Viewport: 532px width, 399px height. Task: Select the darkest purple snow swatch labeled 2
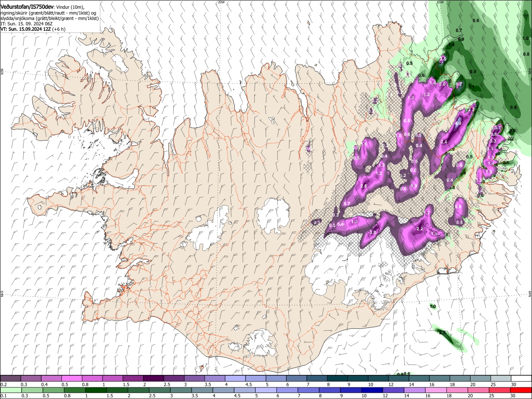pos(153,379)
